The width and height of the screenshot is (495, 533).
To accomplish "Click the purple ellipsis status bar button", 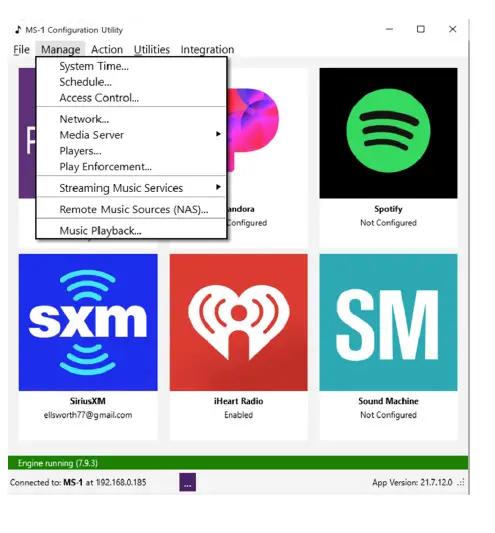I will (x=188, y=482).
